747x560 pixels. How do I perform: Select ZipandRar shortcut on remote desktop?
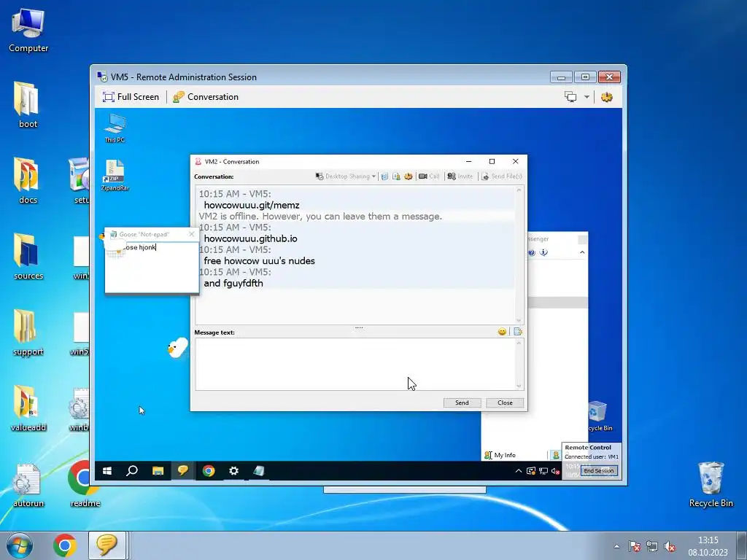pos(115,175)
